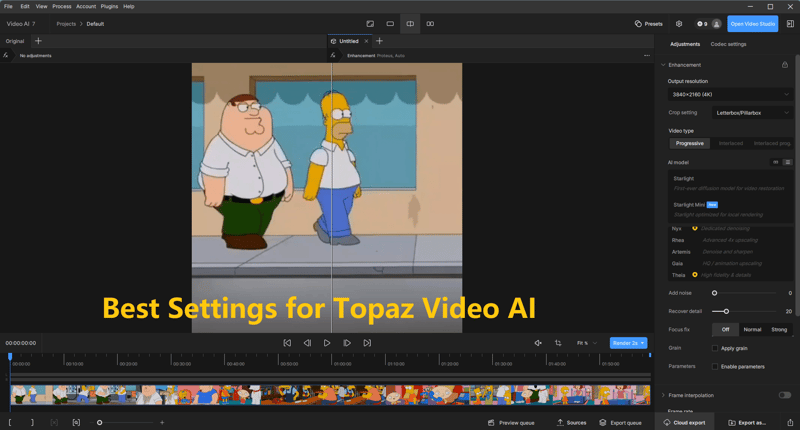This screenshot has width=800, height=430.
Task: Switch to side-by-side view icon
Action: point(430,23)
